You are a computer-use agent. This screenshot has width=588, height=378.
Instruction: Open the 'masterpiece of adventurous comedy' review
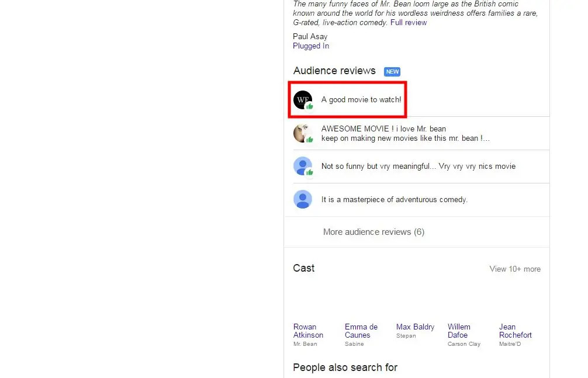[395, 199]
